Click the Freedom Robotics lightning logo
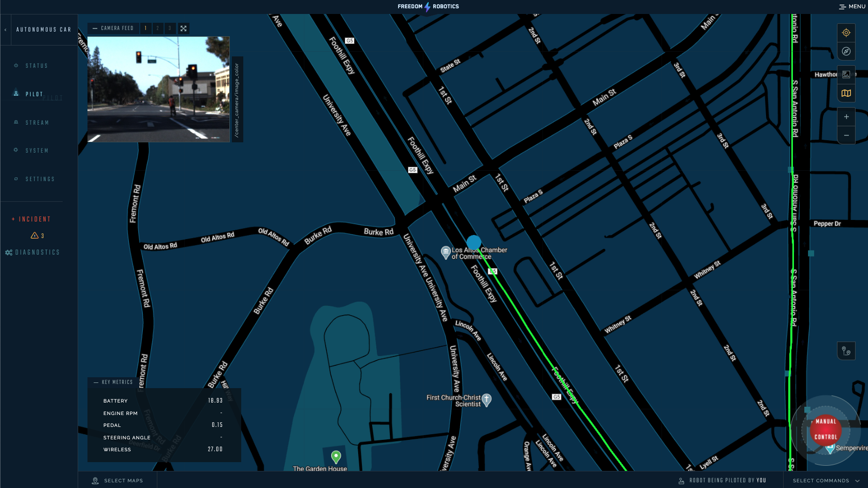 coord(428,7)
